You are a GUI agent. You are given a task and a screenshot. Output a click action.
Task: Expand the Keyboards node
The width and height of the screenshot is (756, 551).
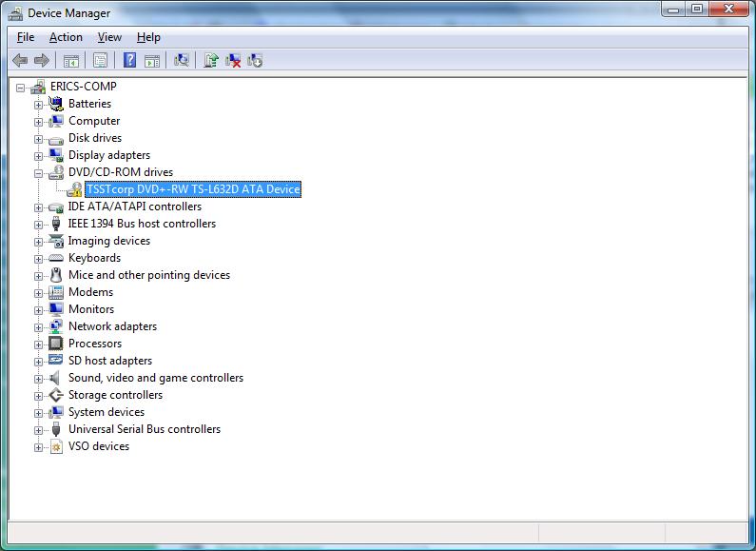[x=38, y=259]
